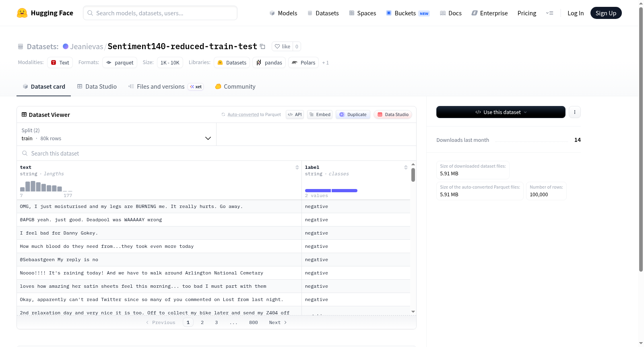Screen dimensions: 644x347
Task: Switch to the Files and versions tab
Action: pyautogui.click(x=166, y=86)
